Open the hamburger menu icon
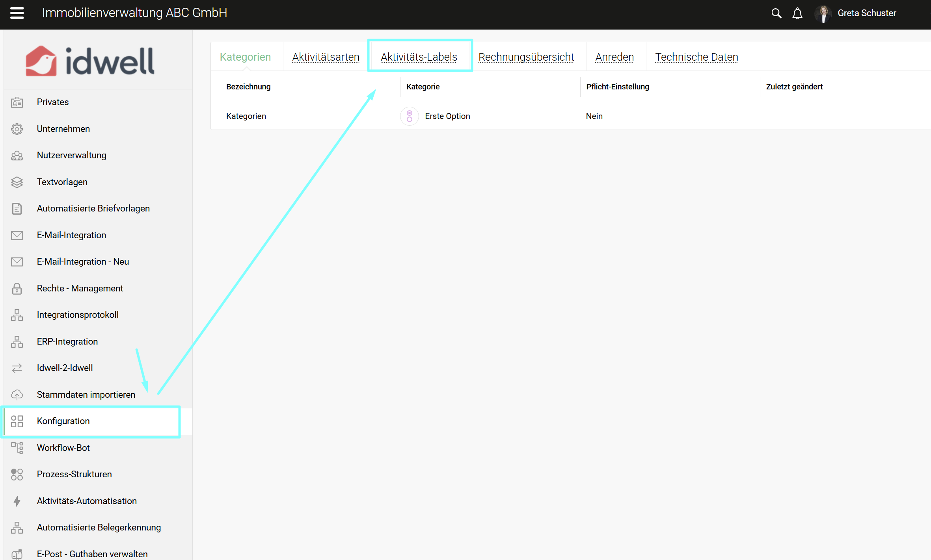The height and width of the screenshot is (560, 931). point(17,13)
